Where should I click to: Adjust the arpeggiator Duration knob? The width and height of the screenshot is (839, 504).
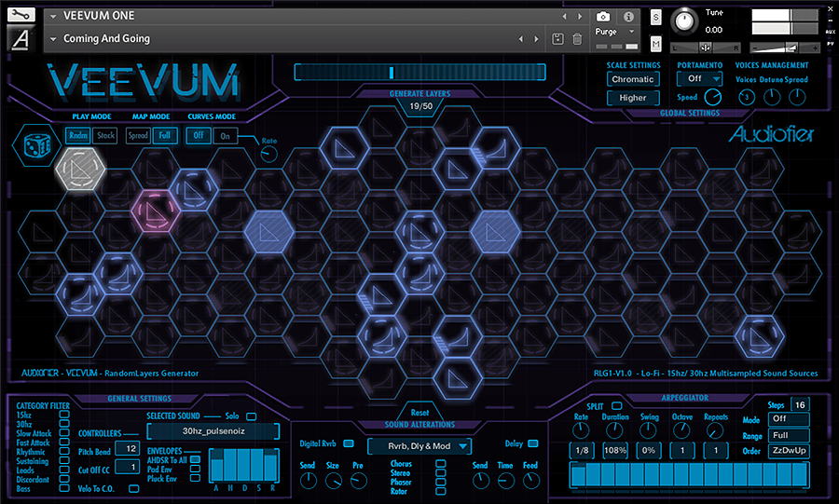[x=614, y=430]
